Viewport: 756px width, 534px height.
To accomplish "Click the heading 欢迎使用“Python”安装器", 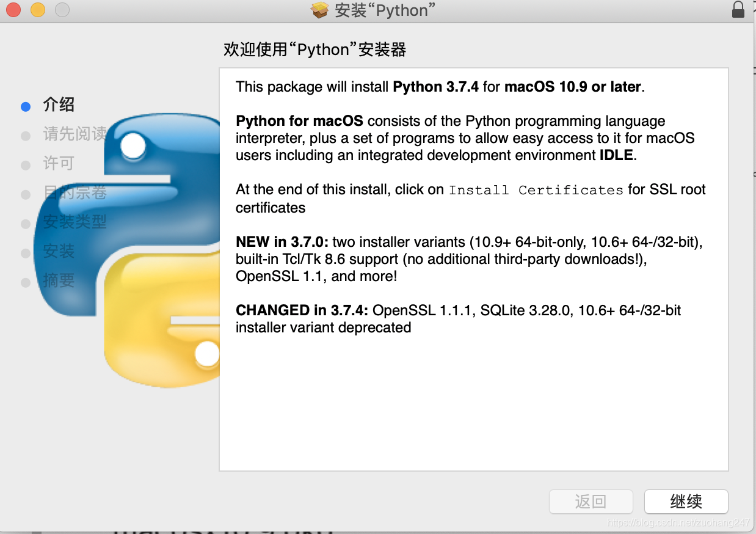I will coord(315,50).
